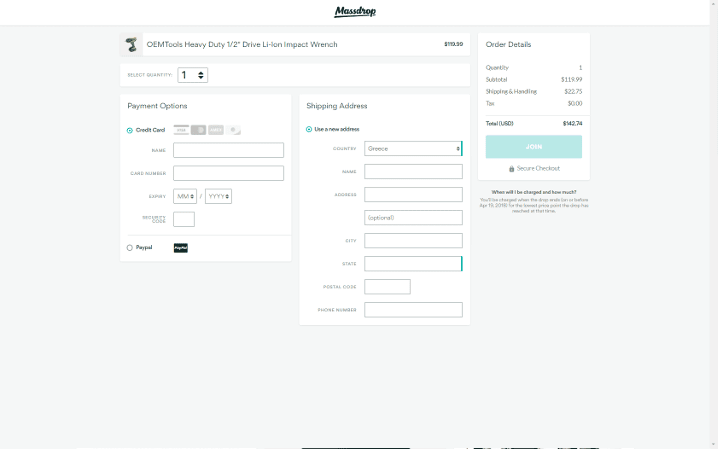Click the Amex card icon
This screenshot has height=449, width=718.
(216, 130)
